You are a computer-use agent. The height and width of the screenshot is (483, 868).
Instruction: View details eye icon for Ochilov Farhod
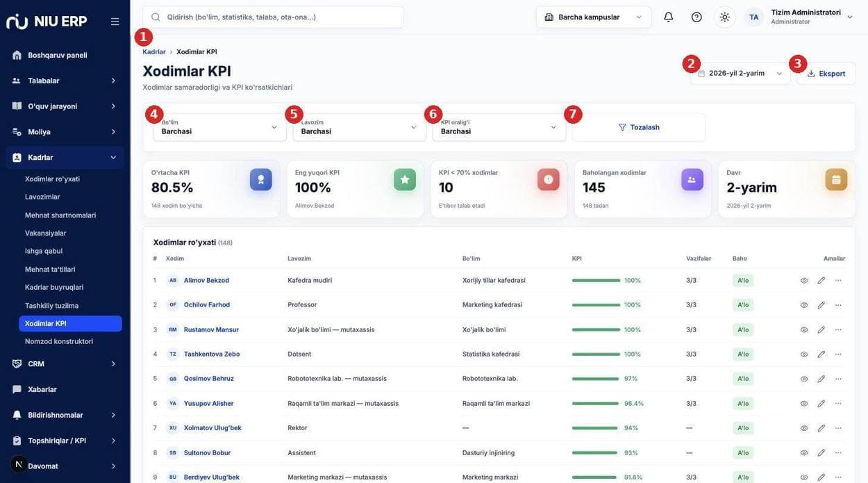(x=804, y=305)
